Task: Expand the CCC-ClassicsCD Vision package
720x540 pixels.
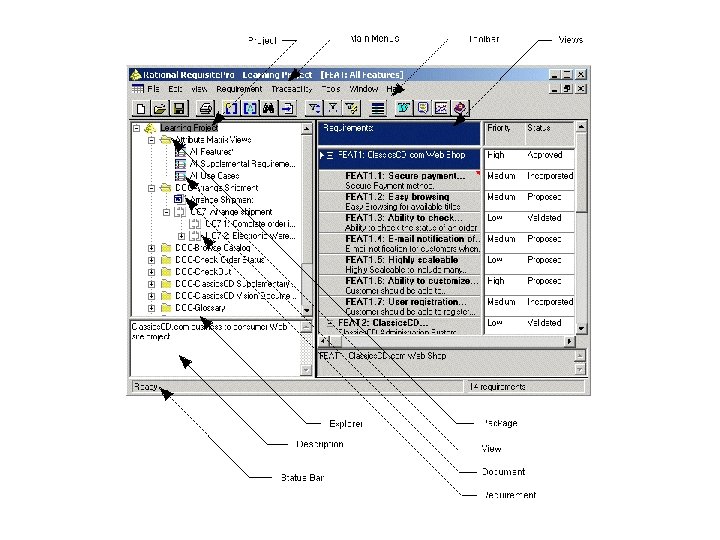Action: pos(152,296)
